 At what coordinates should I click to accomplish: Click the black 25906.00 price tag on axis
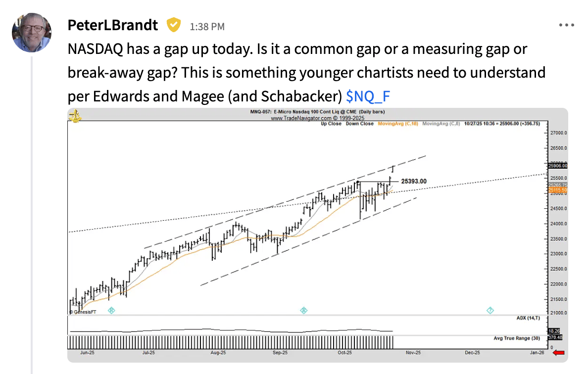tap(558, 166)
